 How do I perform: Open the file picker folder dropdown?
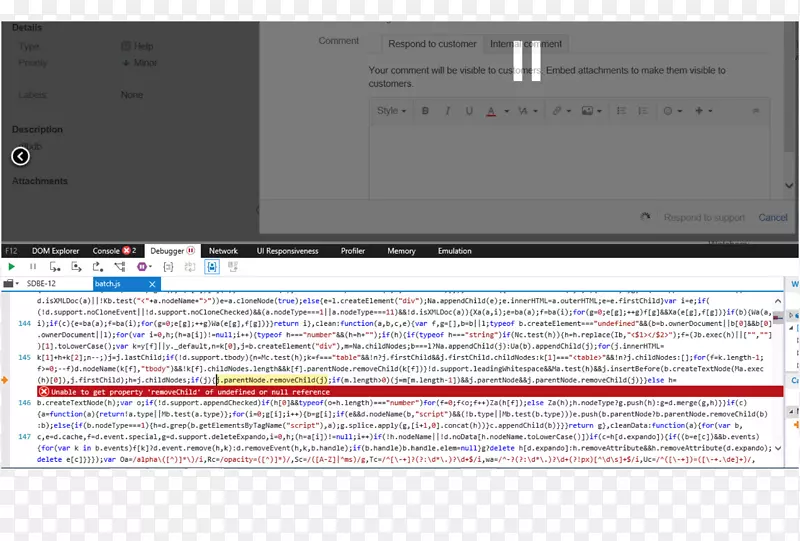pyautogui.click(x=12, y=284)
